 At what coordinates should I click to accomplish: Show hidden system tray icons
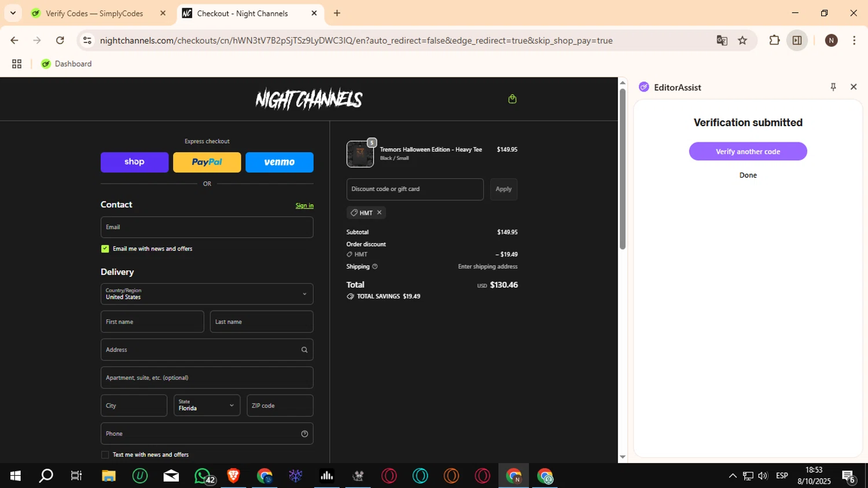click(733, 476)
